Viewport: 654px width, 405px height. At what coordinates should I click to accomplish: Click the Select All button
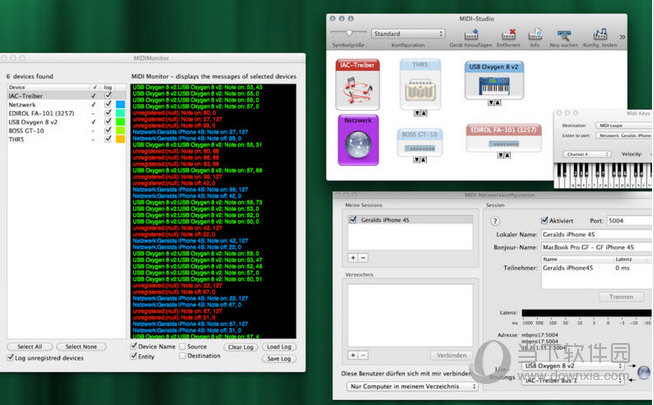pyautogui.click(x=30, y=347)
